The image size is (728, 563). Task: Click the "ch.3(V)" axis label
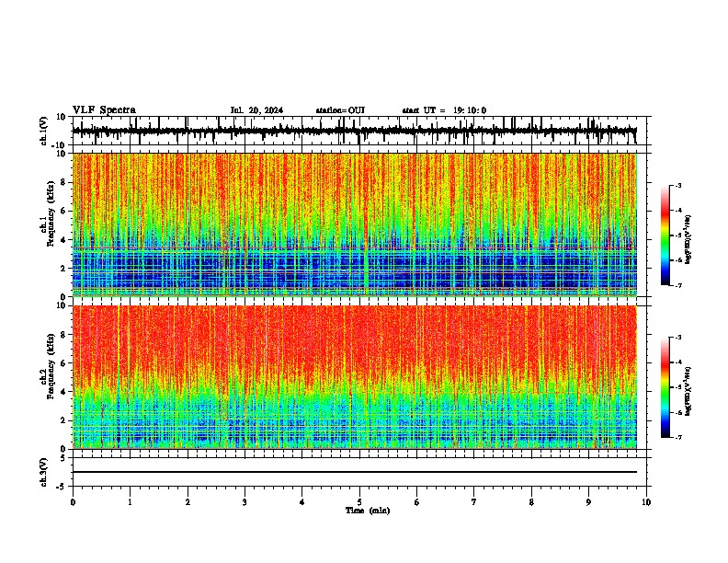point(43,472)
